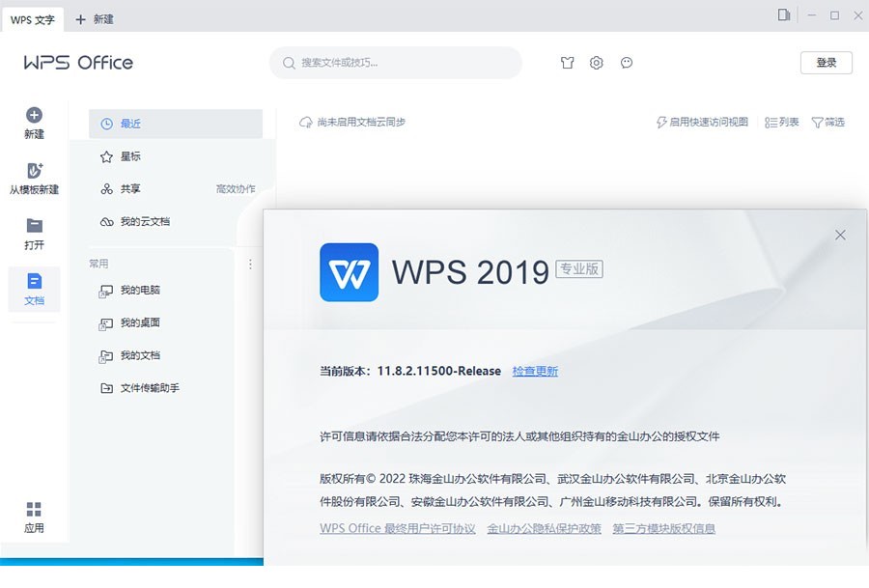The width and height of the screenshot is (869, 588).
Task: Click the 高效协作 label
Action: click(x=236, y=189)
